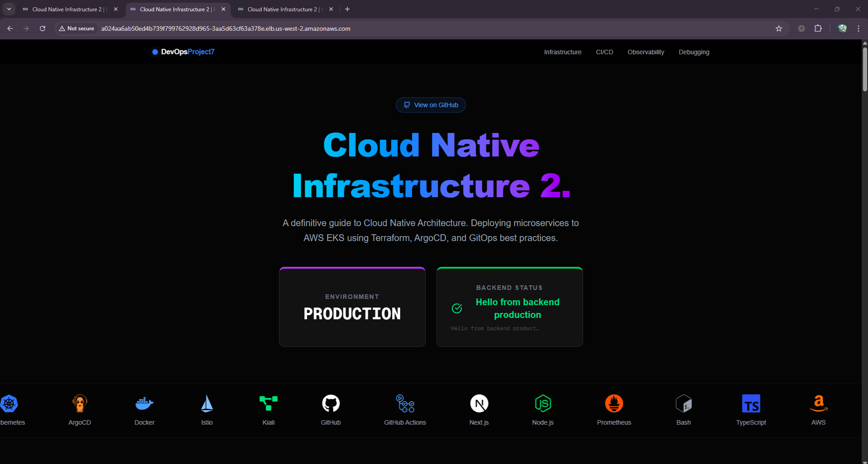Click the Node.js hexagon icon

click(x=543, y=403)
